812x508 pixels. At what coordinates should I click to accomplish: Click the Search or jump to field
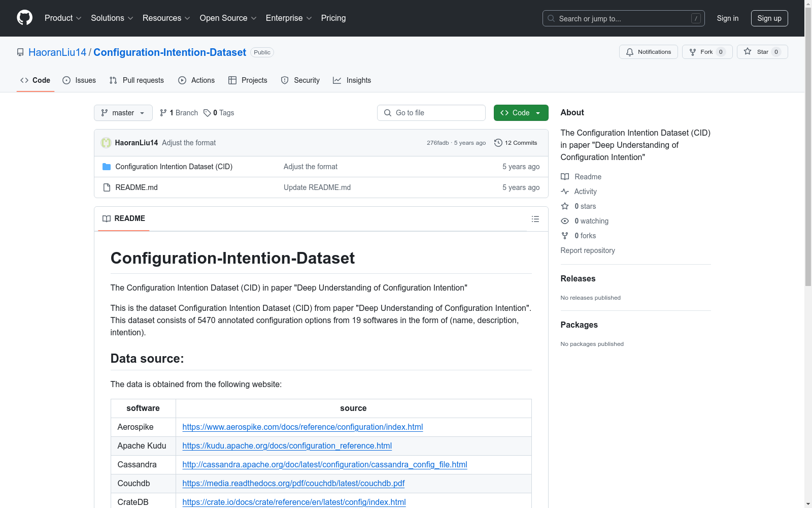pyautogui.click(x=623, y=18)
